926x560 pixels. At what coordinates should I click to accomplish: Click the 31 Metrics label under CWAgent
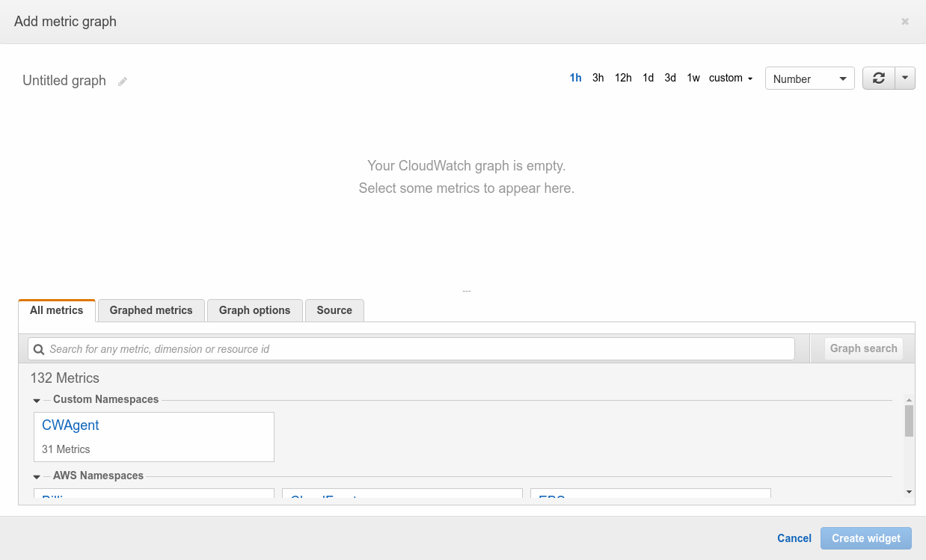point(66,449)
